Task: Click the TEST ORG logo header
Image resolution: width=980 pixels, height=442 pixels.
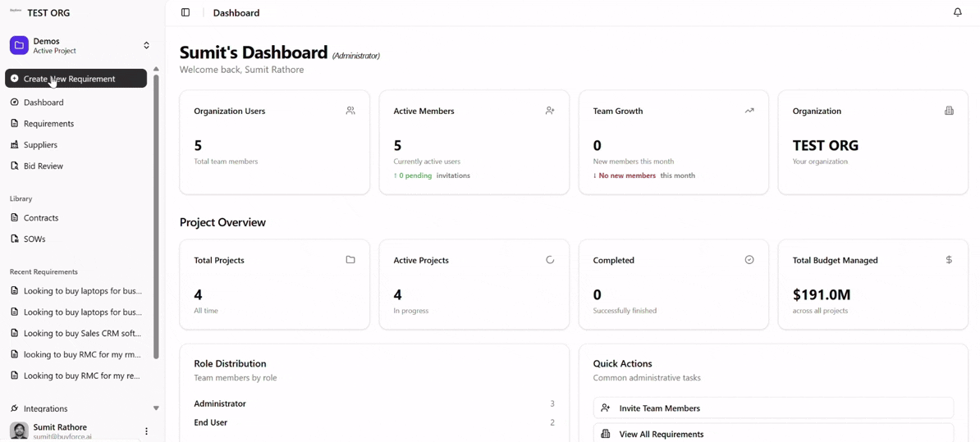Action: [x=40, y=12]
